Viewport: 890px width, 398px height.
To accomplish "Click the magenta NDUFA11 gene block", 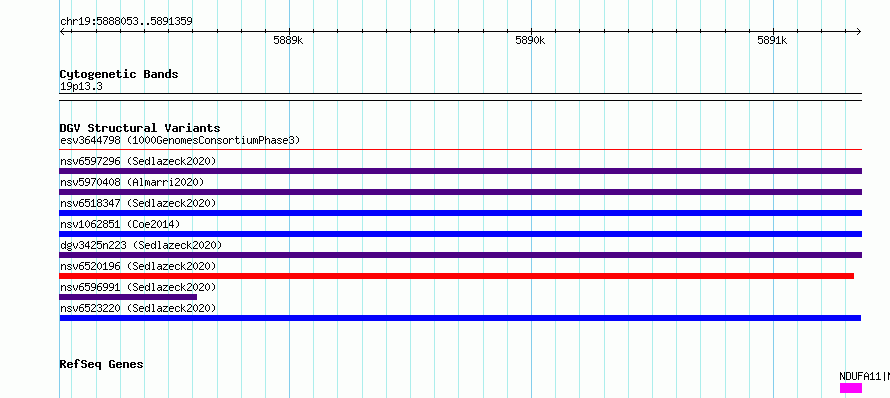I will click(x=851, y=388).
